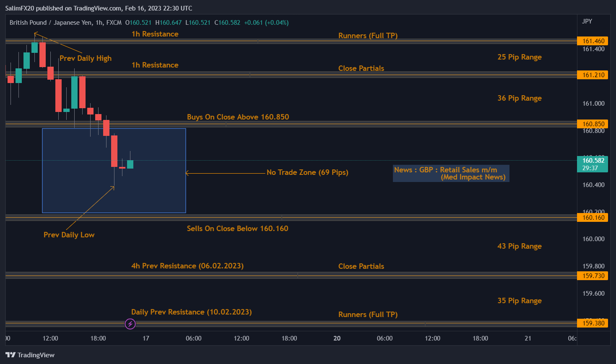This screenshot has height=364, width=616.
Task: Select the 159.730 price level label
Action: [593, 276]
